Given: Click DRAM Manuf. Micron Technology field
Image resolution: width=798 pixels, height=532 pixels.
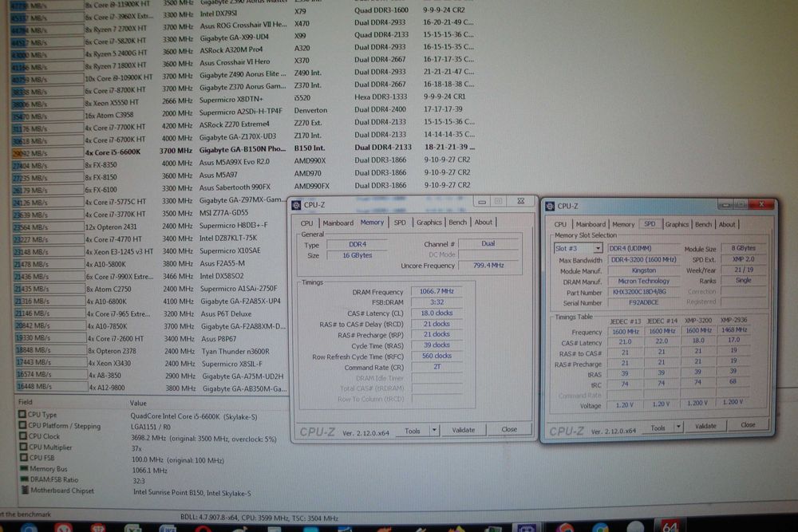Looking at the screenshot, I should point(643,282).
